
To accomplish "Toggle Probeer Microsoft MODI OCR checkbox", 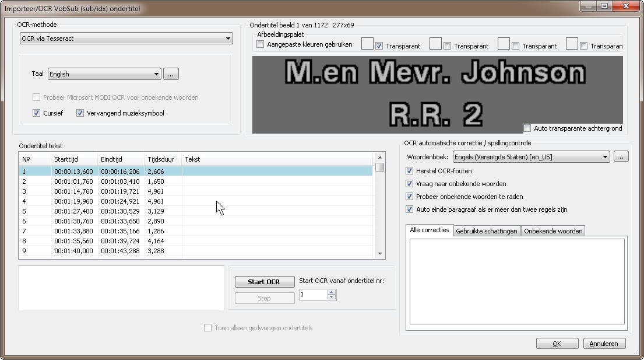I will (37, 97).
